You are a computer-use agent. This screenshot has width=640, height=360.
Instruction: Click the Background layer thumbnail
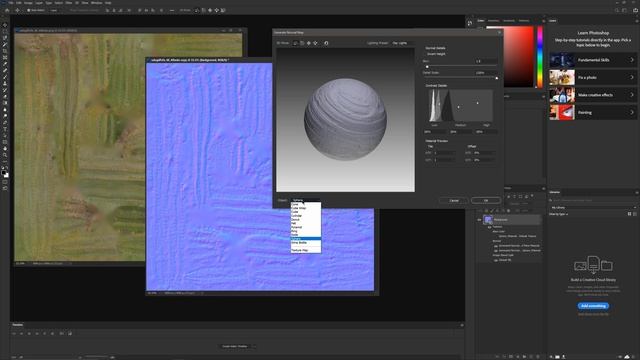coord(488,220)
